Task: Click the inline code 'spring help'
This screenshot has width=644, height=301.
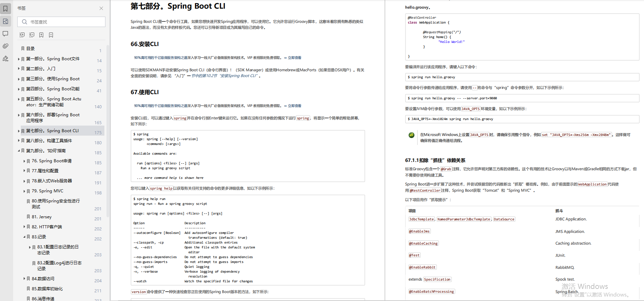Action: coord(161,189)
